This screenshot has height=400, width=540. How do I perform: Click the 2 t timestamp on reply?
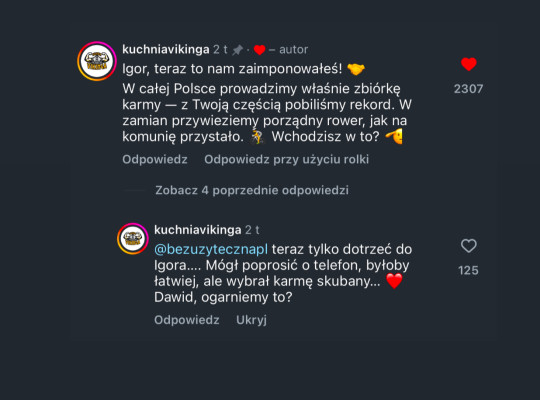coord(252,230)
